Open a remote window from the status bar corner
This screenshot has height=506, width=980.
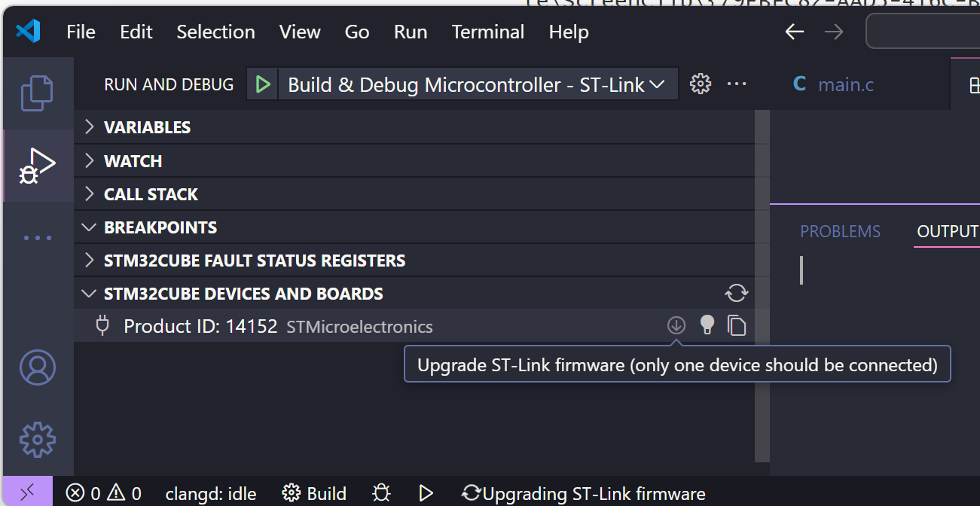pyautogui.click(x=27, y=493)
